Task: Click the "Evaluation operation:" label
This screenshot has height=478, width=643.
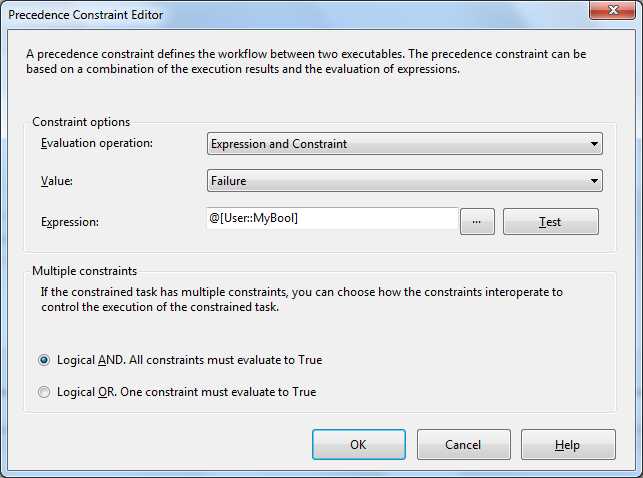Action: point(97,144)
